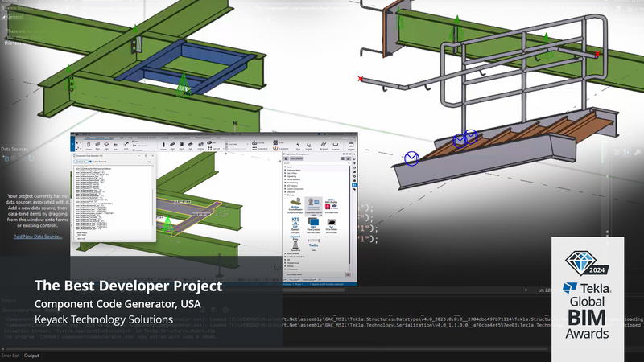Launch the Component Code Generator catalog item
Viewport: 644px width, 362px height.
[313, 206]
